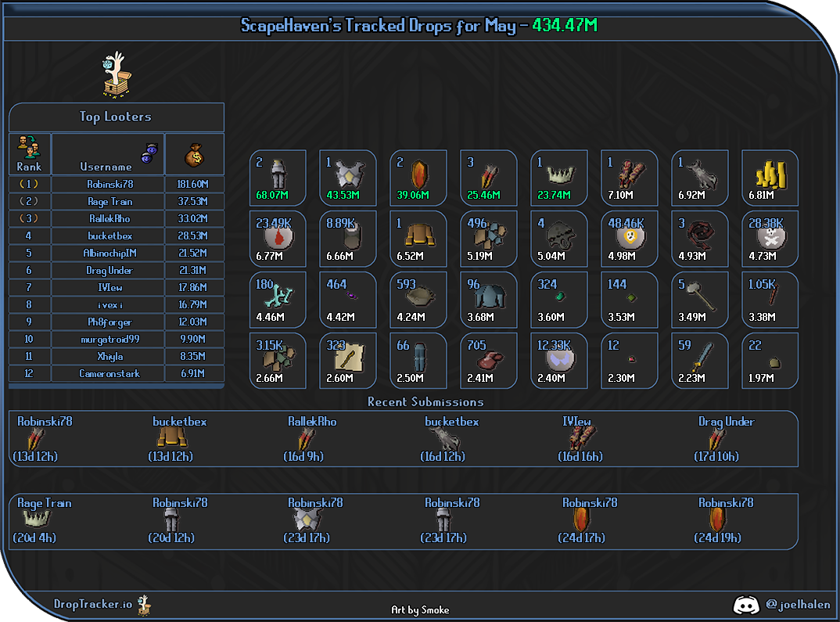Open the teal bones tile valued 4.46M
This screenshot has width=840, height=622.
278,300
